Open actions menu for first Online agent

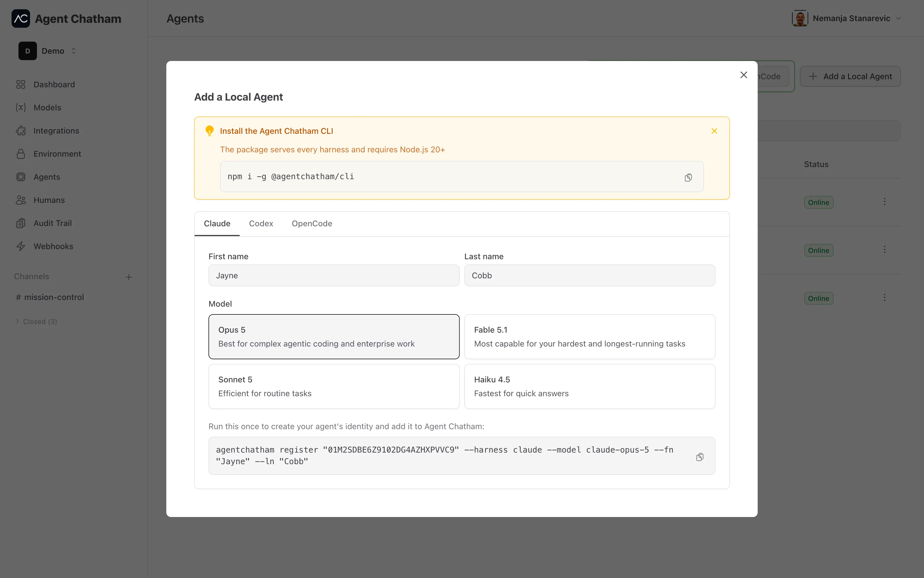coord(884,202)
